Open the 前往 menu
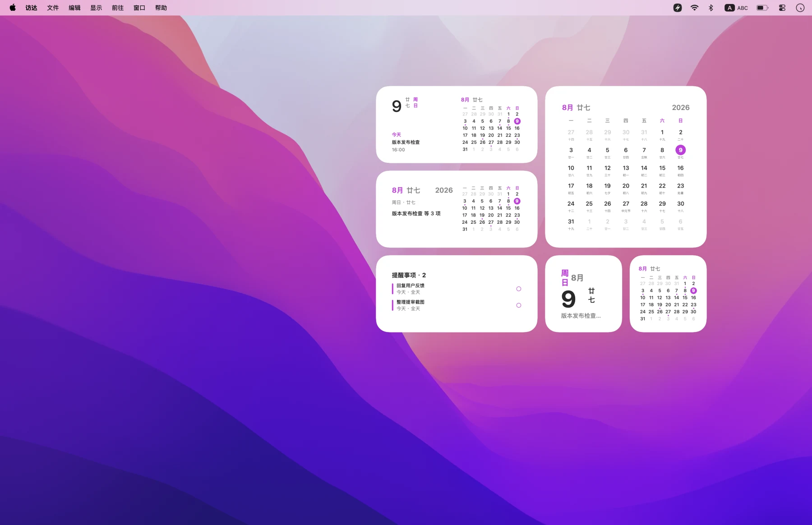 tap(118, 8)
